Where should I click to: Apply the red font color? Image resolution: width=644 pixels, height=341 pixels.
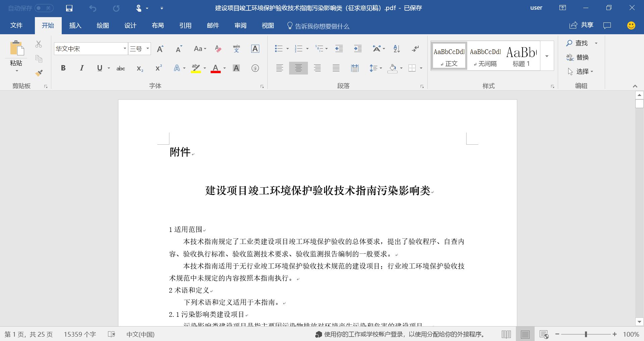(216, 68)
